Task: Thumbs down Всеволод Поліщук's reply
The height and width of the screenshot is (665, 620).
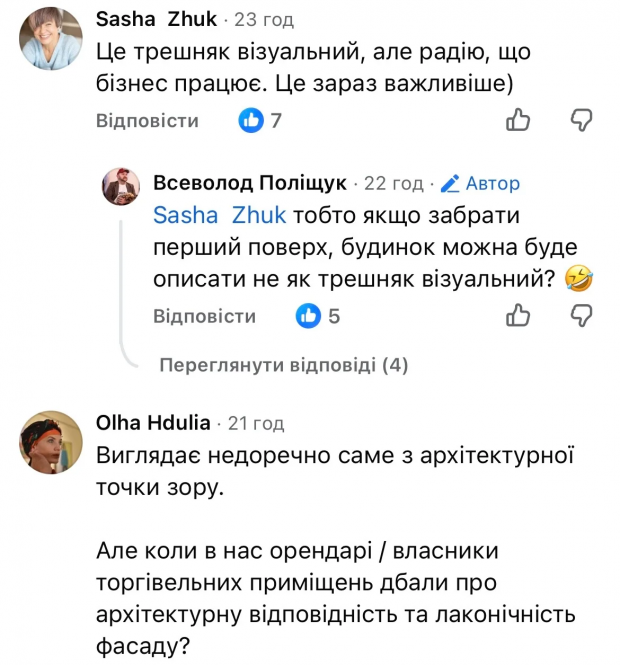Action: click(x=581, y=316)
